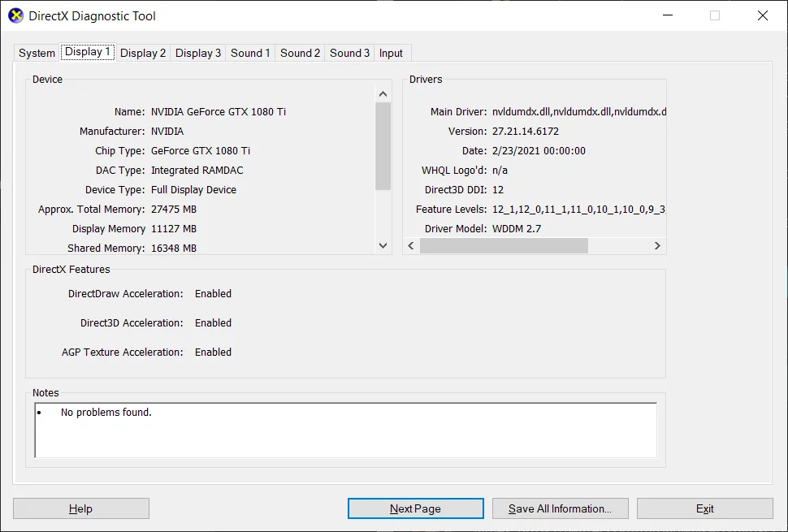Minimize the DirectX Diagnostic Tool window

668,15
